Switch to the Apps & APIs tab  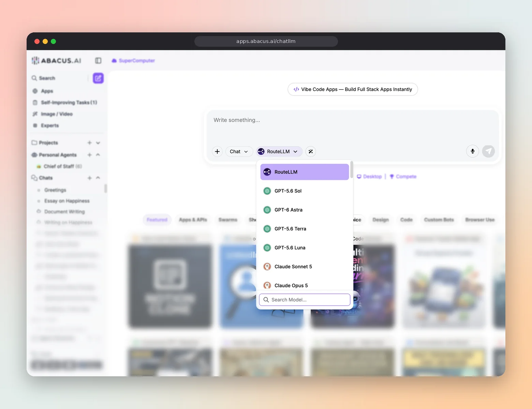[x=193, y=220]
